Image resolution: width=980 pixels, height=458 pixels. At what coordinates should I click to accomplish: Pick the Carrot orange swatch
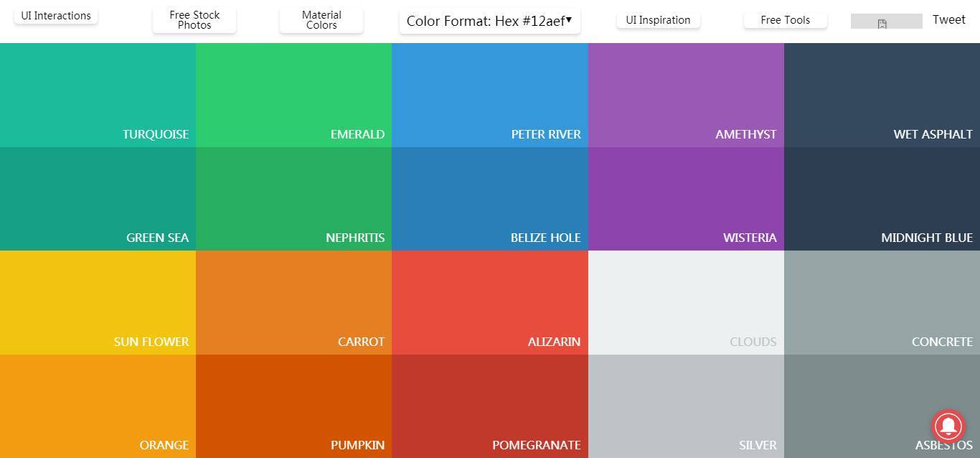pos(293,302)
